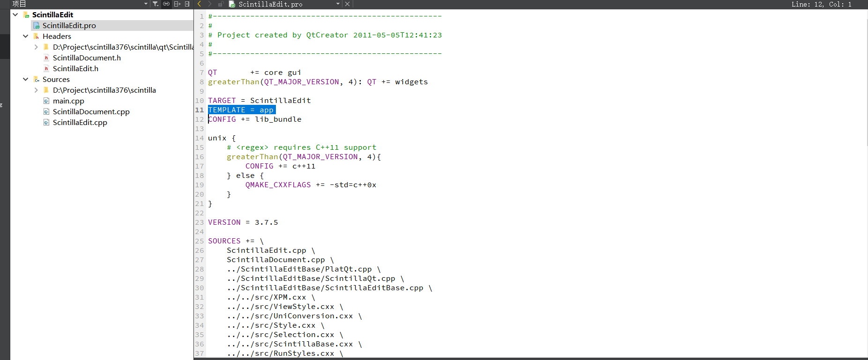Click the highlighted TEMPLATE = app line
The image size is (868, 360).
pos(242,110)
